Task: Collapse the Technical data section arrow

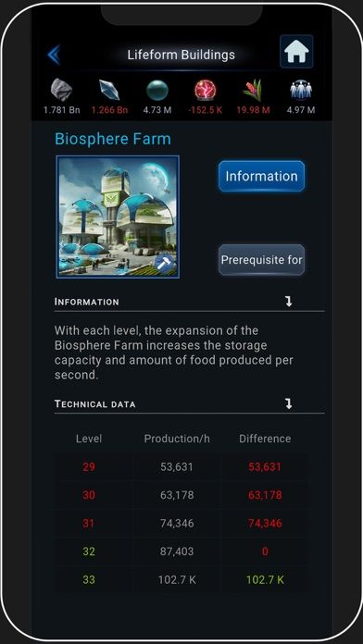Action: [289, 403]
